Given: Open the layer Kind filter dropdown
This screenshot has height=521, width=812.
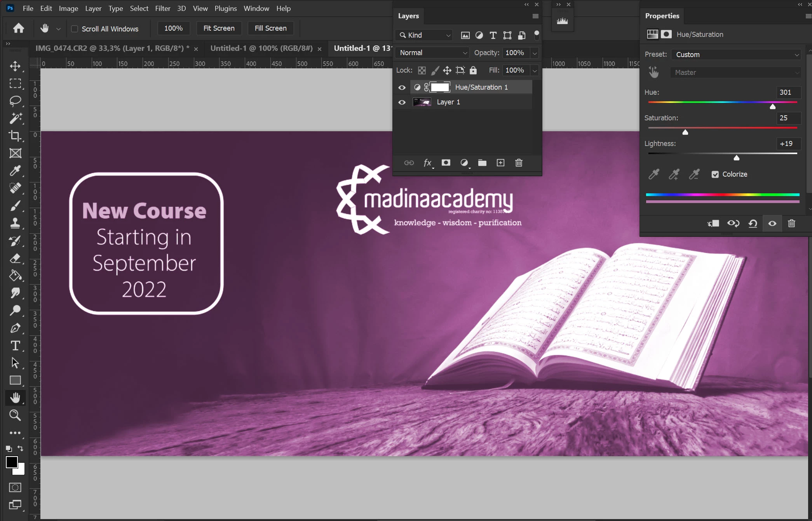Looking at the screenshot, I should tap(424, 35).
